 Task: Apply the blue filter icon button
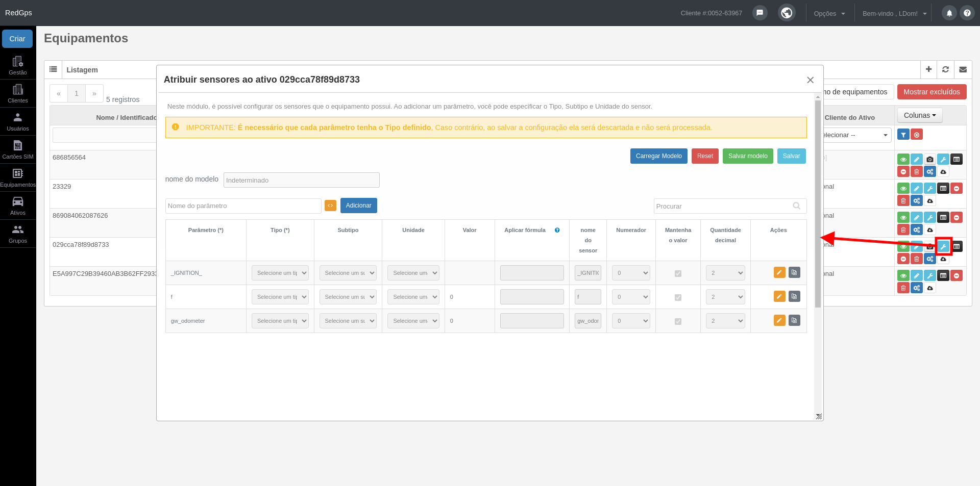(x=903, y=135)
